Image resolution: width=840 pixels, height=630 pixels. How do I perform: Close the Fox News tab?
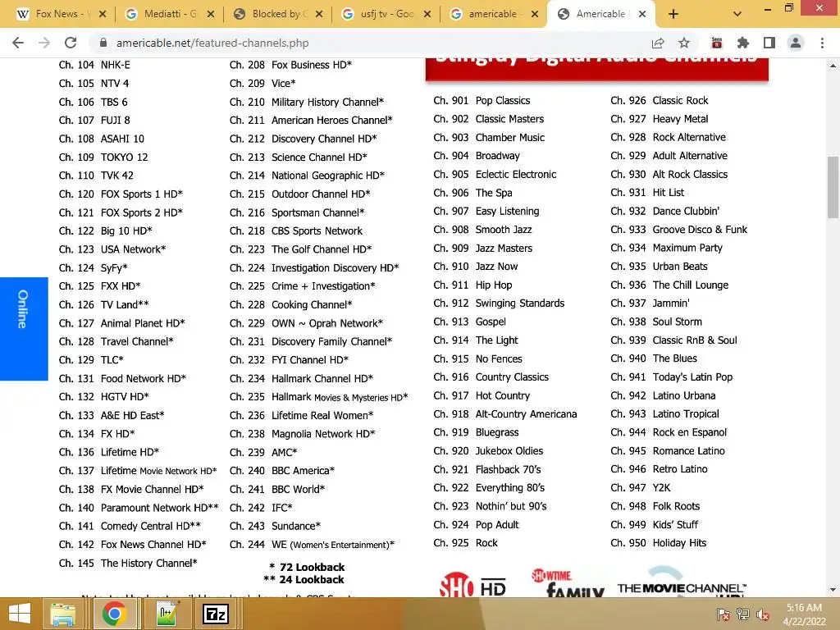[103, 15]
